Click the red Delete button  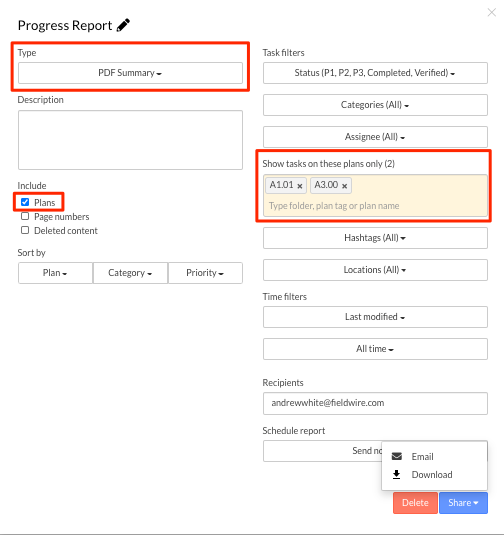click(415, 503)
